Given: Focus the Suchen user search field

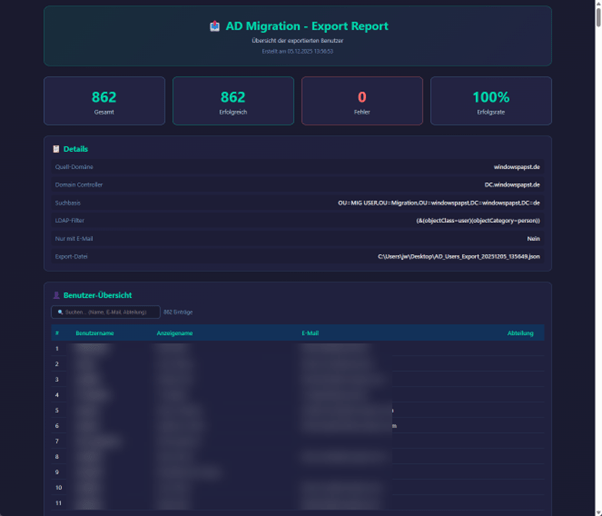Looking at the screenshot, I should coord(110,312).
